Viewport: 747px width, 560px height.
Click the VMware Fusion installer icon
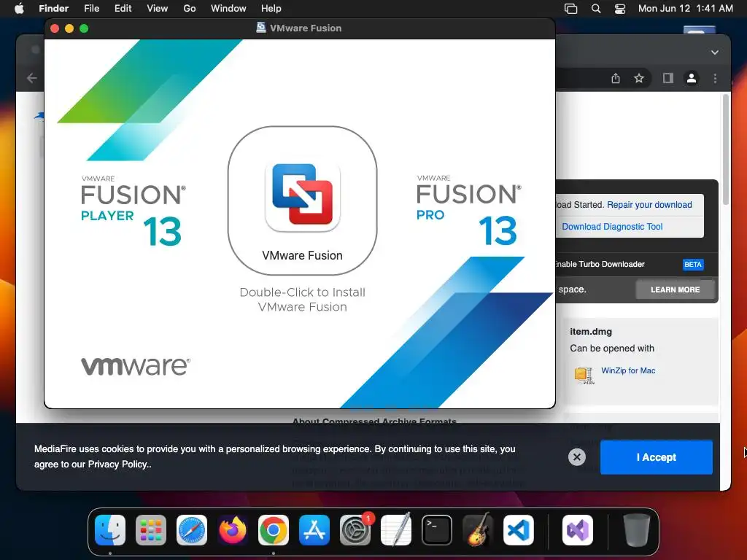point(302,197)
